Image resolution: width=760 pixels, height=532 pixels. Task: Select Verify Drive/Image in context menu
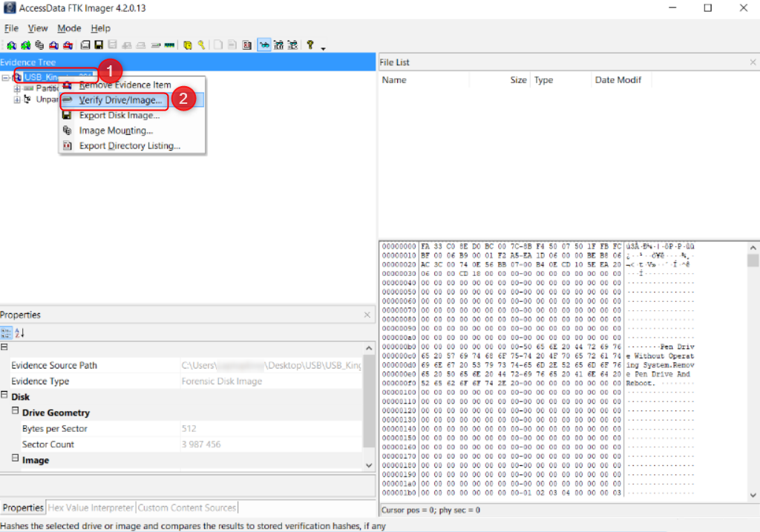tap(120, 100)
